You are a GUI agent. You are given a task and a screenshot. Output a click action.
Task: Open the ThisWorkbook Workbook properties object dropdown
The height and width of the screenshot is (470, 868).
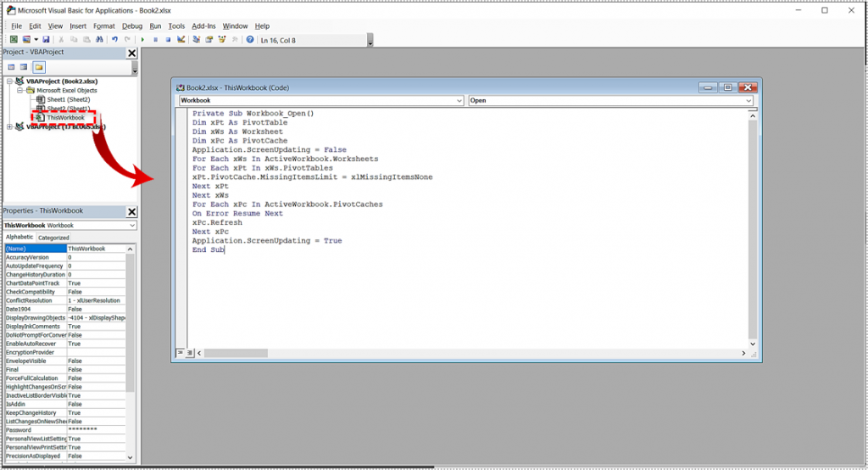coord(131,226)
